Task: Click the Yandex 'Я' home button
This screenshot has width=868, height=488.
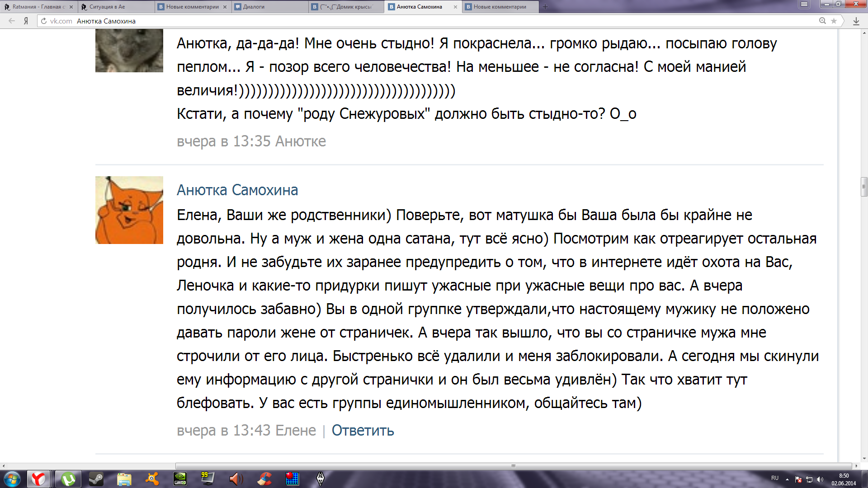Action: (x=26, y=21)
